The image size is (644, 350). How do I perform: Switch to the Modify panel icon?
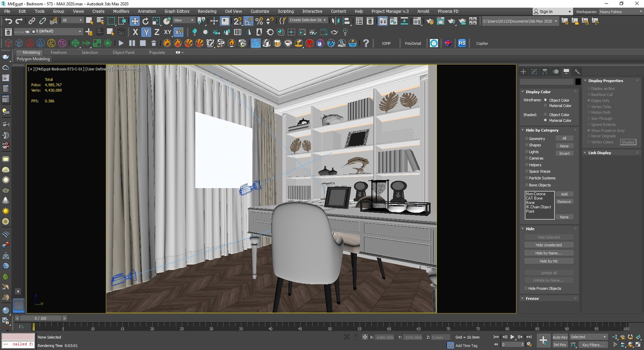click(534, 72)
